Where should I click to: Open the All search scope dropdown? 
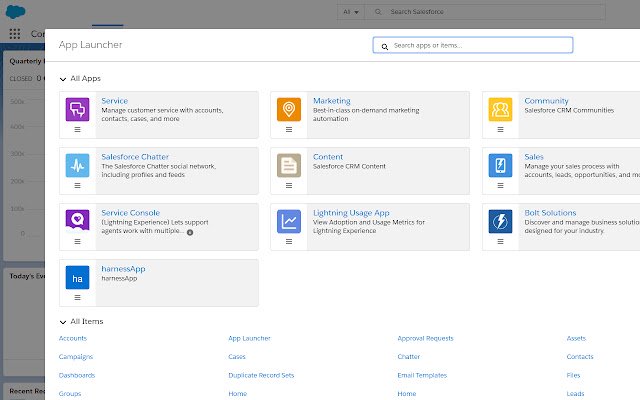pyautogui.click(x=351, y=12)
